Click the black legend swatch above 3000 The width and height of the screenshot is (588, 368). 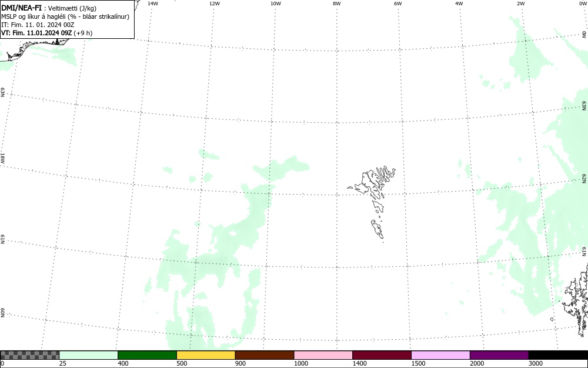(558, 355)
